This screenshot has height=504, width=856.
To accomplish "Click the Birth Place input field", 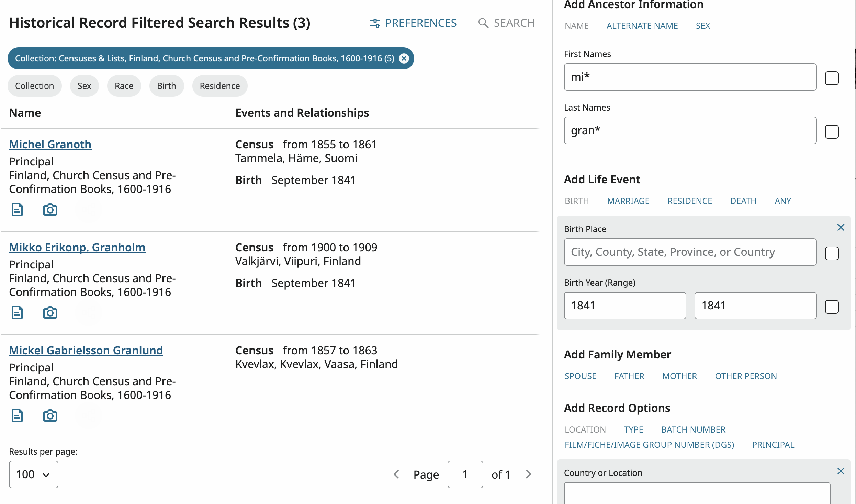I will (x=690, y=252).
